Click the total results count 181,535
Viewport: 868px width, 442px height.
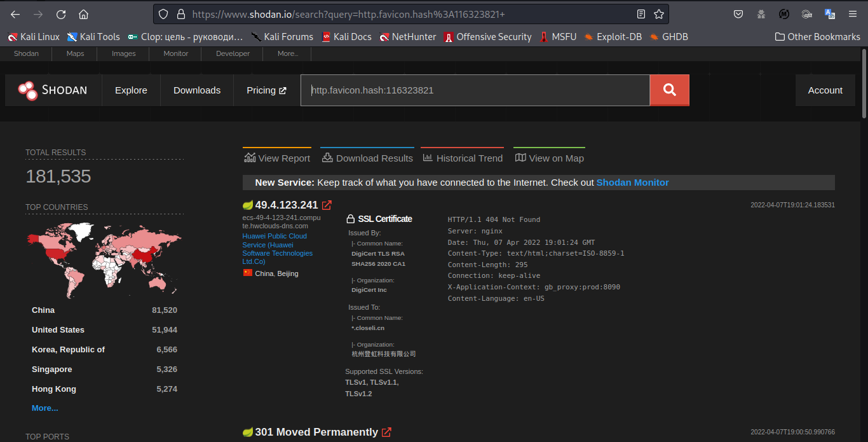click(58, 177)
